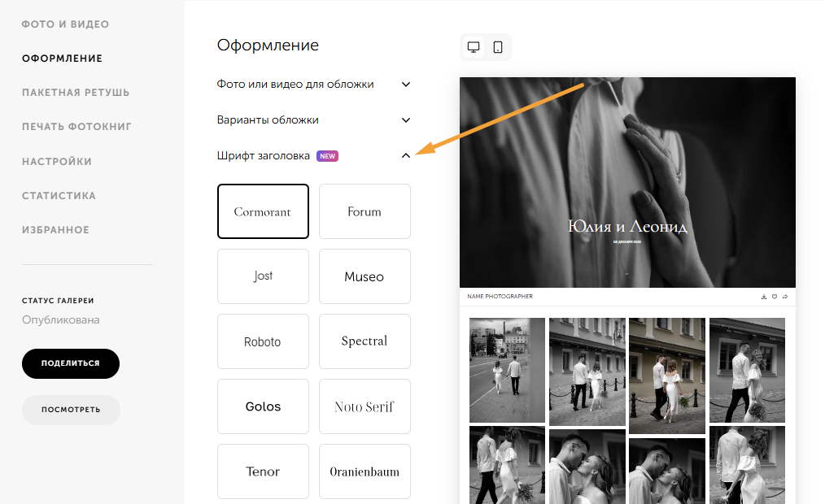Select the Forum font option
The image size is (825, 504).
pyautogui.click(x=364, y=211)
